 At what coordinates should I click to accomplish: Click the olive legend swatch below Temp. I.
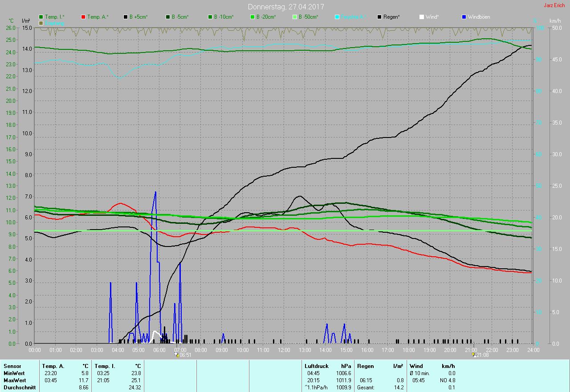[x=41, y=23]
